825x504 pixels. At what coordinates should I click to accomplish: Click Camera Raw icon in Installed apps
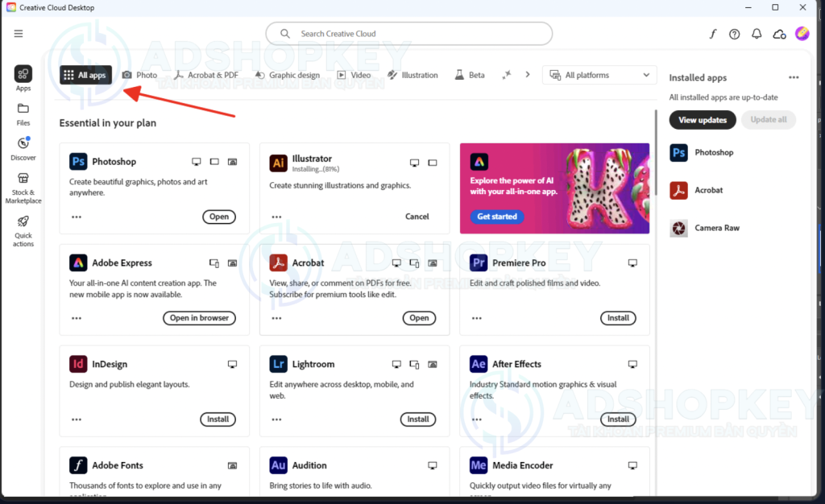pos(678,228)
